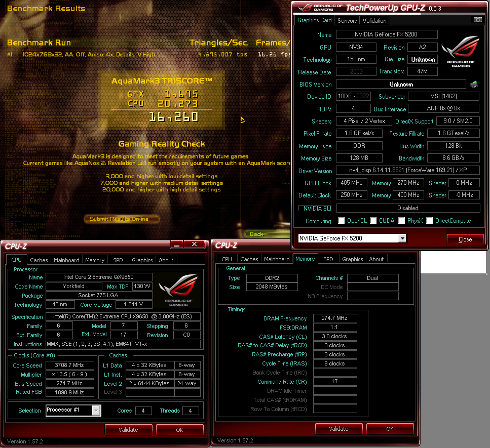Click the Multiplier x 13.5 value
Viewport: 490px width, 448px height.
point(70,374)
